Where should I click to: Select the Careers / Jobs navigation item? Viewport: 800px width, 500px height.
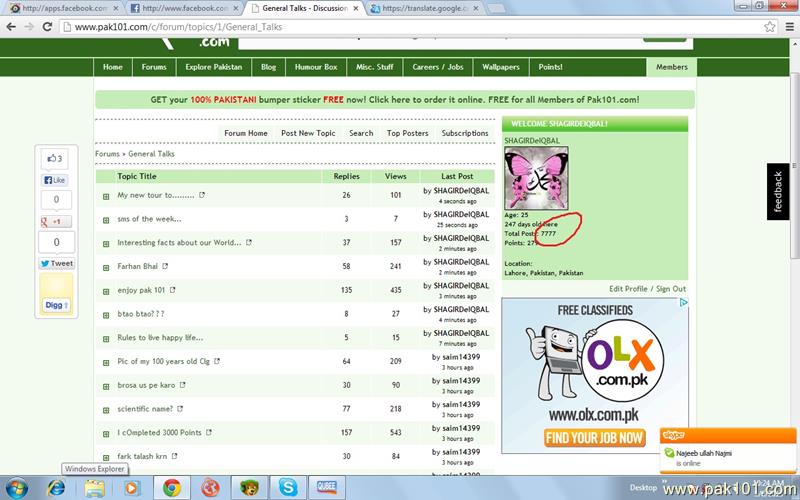[438, 67]
